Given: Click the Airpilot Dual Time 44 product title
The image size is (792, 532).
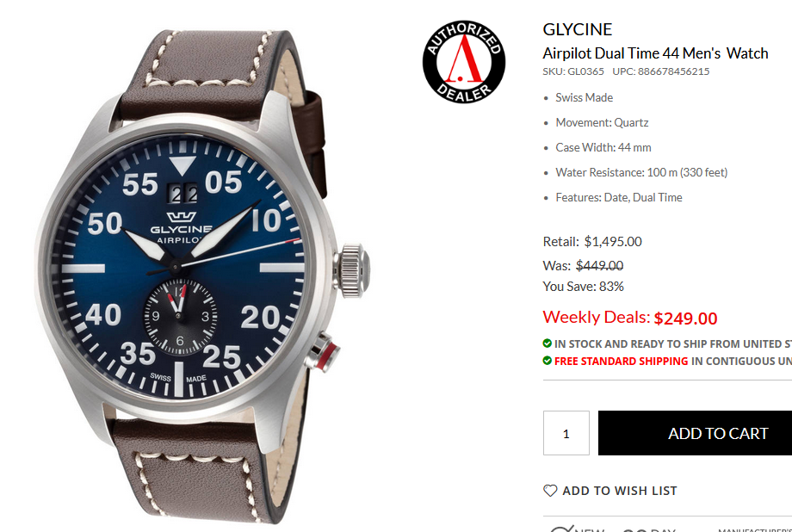Looking at the screenshot, I should click(655, 53).
